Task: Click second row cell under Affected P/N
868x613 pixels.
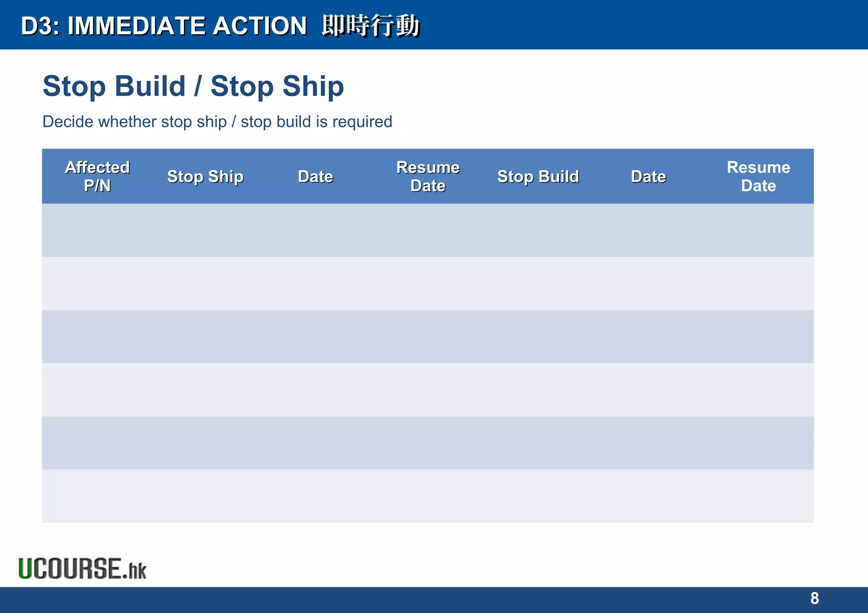Action: point(97,283)
